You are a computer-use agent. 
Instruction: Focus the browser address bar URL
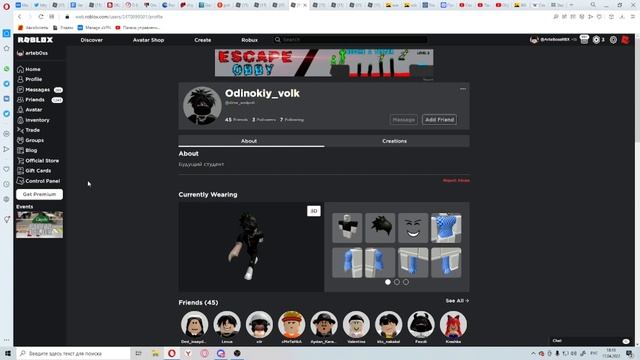tap(119, 17)
